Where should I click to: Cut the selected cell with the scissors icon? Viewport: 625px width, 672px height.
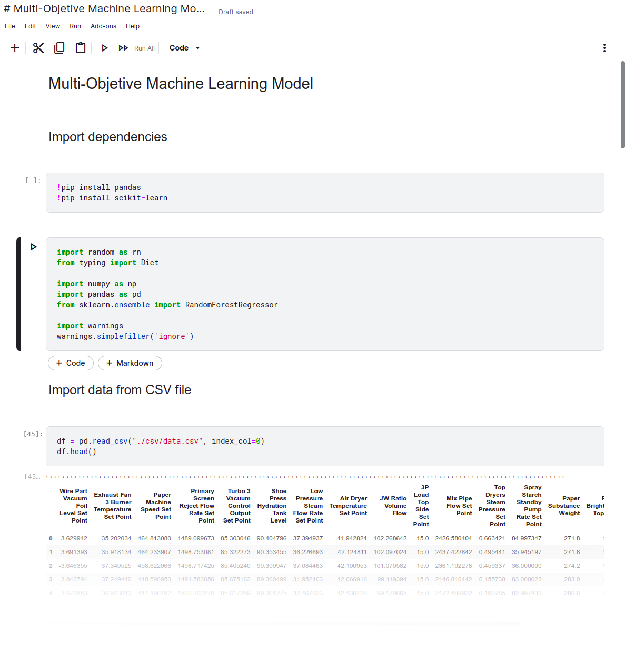pos(38,47)
